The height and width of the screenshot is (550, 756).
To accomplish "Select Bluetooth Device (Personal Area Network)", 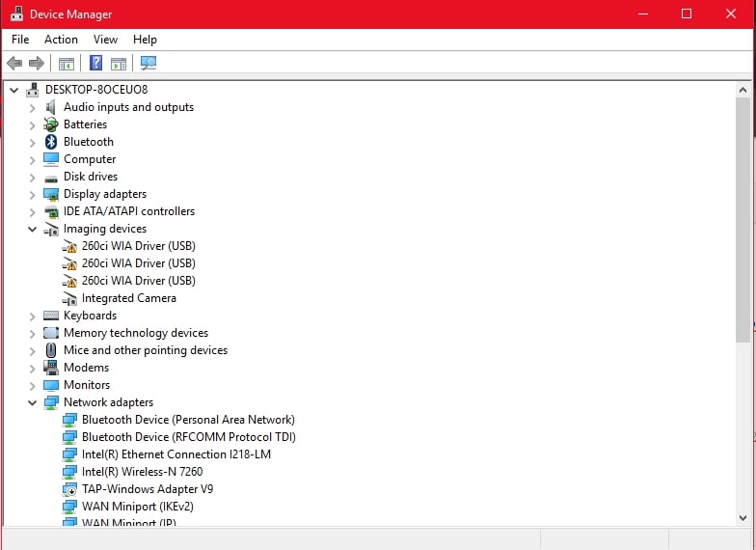I will pos(188,420).
